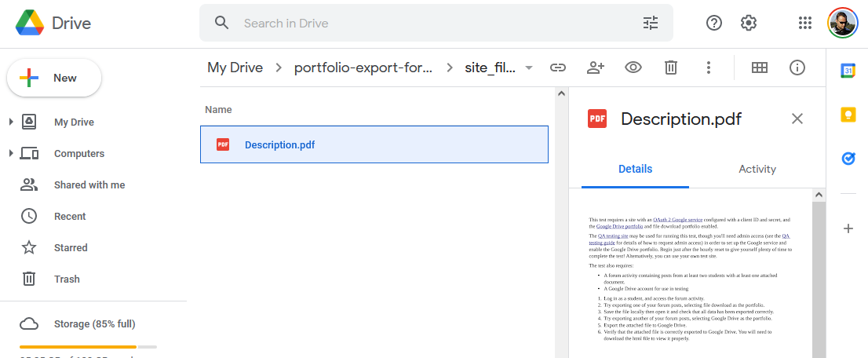868x358 pixels.
Task: Click the storage usage progress bar
Action: pos(88,347)
